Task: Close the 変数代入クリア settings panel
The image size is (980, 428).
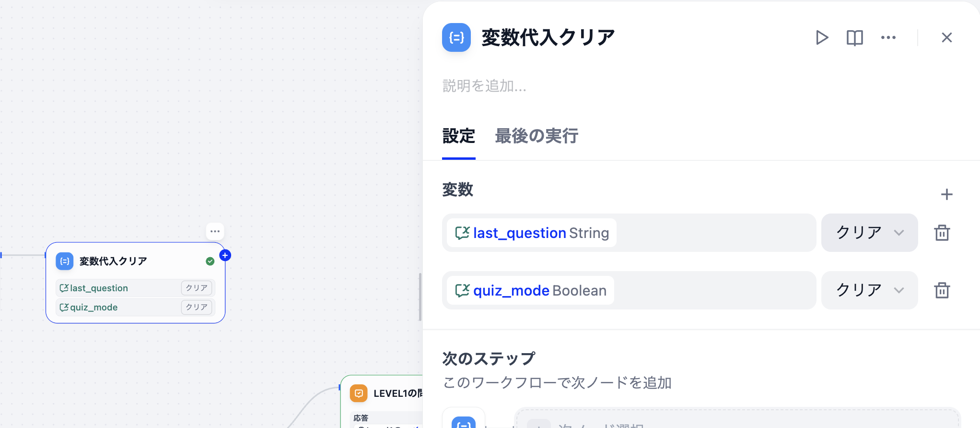Action: [x=946, y=37]
